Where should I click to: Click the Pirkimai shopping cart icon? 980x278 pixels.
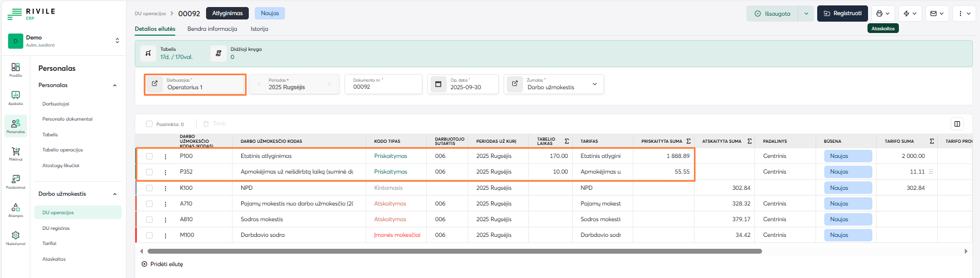16,153
